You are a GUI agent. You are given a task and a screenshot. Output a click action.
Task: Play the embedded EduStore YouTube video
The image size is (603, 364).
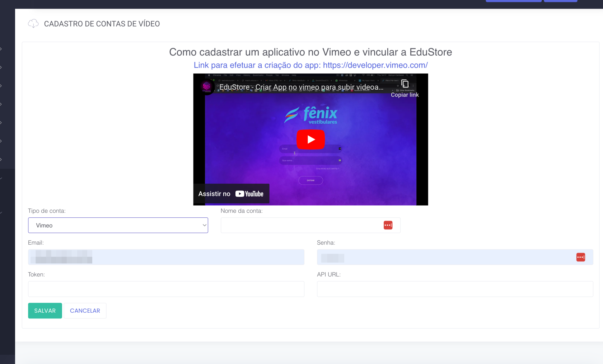tap(310, 140)
